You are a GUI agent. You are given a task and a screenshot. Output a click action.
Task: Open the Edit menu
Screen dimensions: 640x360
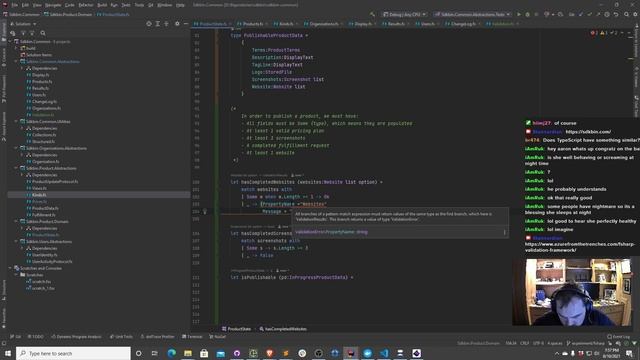pyautogui.click(x=25, y=5)
